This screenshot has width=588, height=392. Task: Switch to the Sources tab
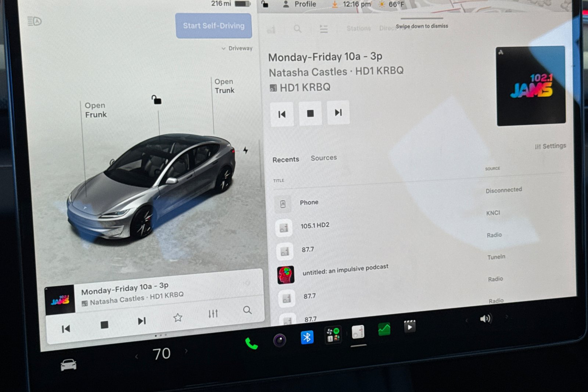(324, 158)
